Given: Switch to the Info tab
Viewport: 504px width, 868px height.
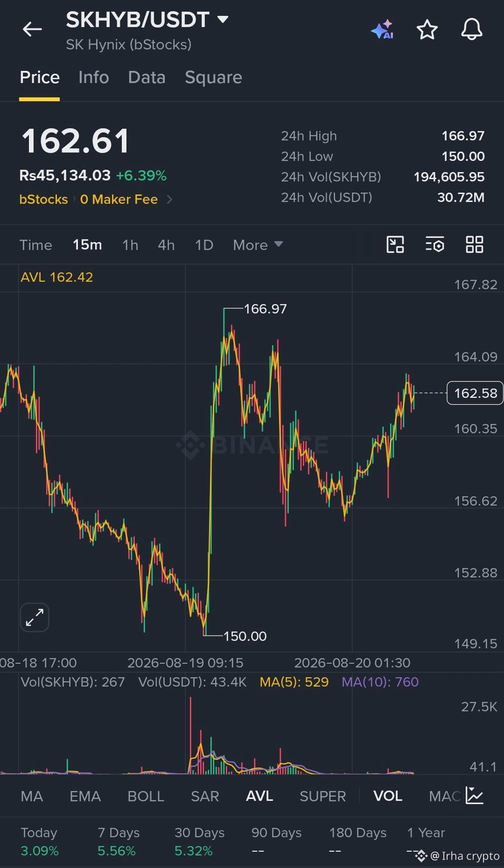Looking at the screenshot, I should [x=94, y=77].
